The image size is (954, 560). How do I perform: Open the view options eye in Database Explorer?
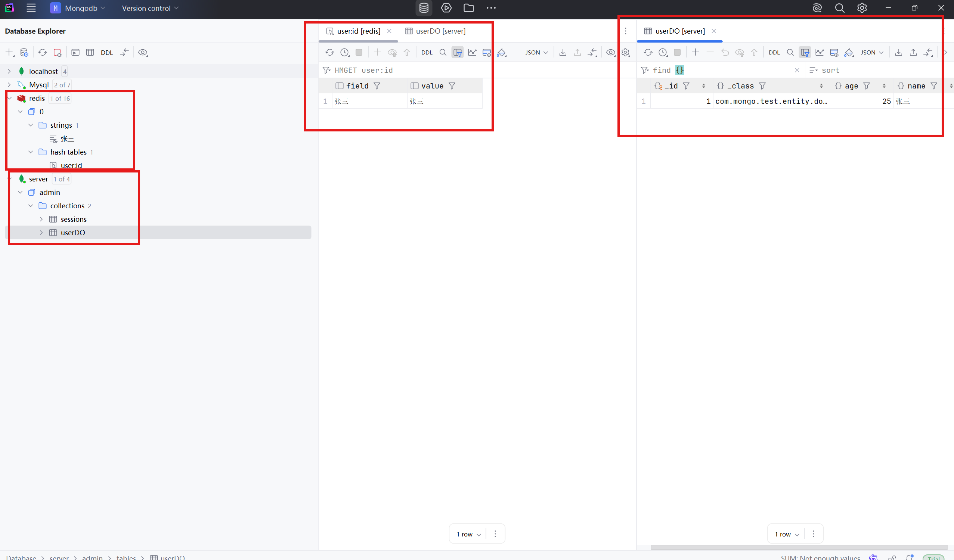point(143,53)
